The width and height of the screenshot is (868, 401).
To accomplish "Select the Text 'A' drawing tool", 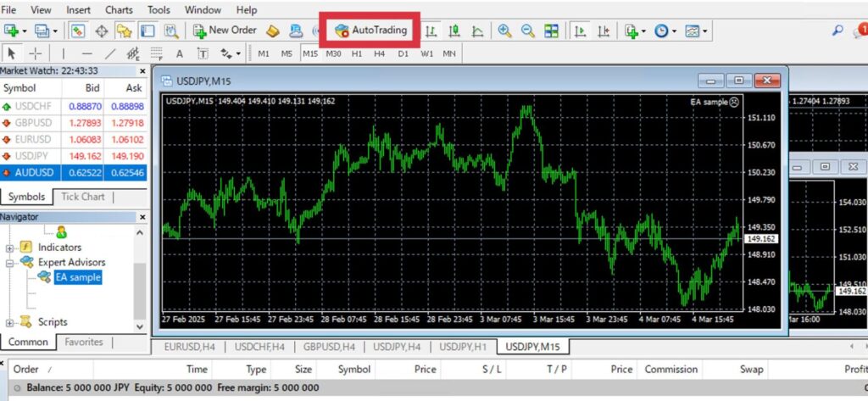I will tap(180, 53).
